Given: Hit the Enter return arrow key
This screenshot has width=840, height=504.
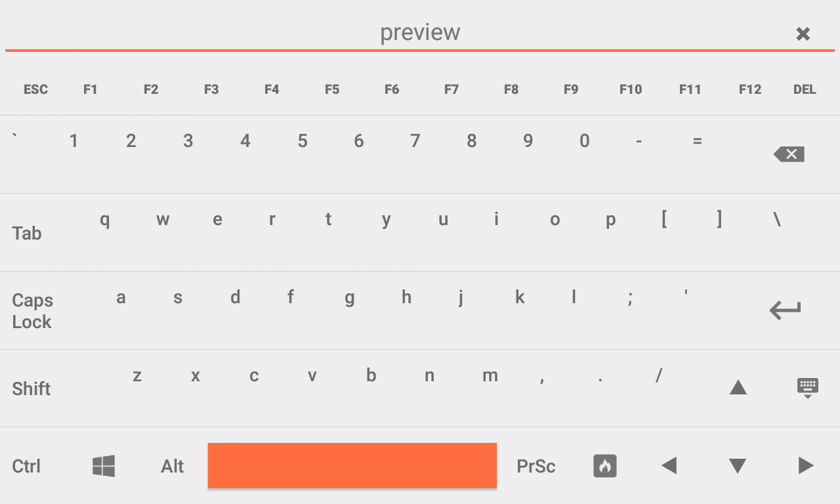Looking at the screenshot, I should coord(786,310).
